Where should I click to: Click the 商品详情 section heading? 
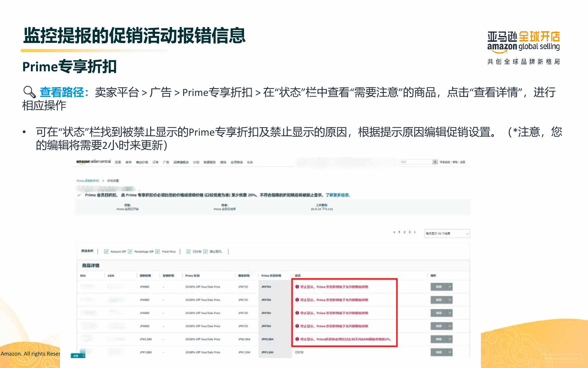(91, 266)
